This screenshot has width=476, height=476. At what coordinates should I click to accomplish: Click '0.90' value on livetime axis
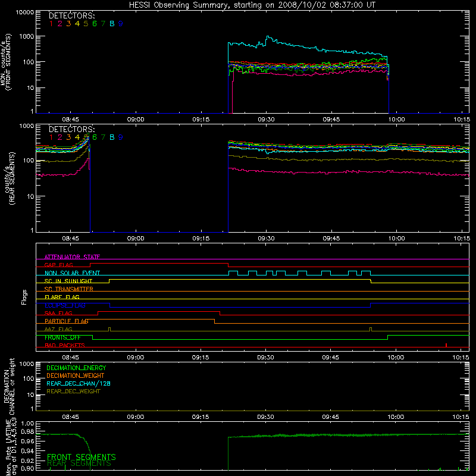click(27, 468)
